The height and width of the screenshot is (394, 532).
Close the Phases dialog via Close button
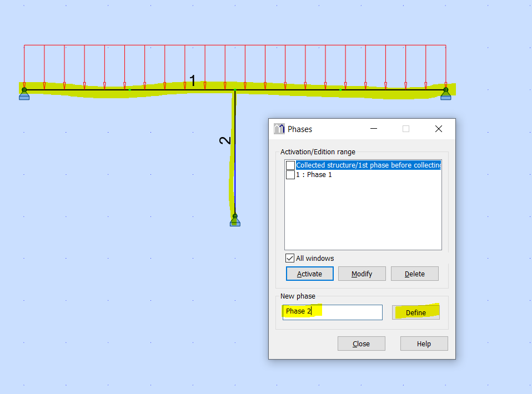tap(361, 343)
